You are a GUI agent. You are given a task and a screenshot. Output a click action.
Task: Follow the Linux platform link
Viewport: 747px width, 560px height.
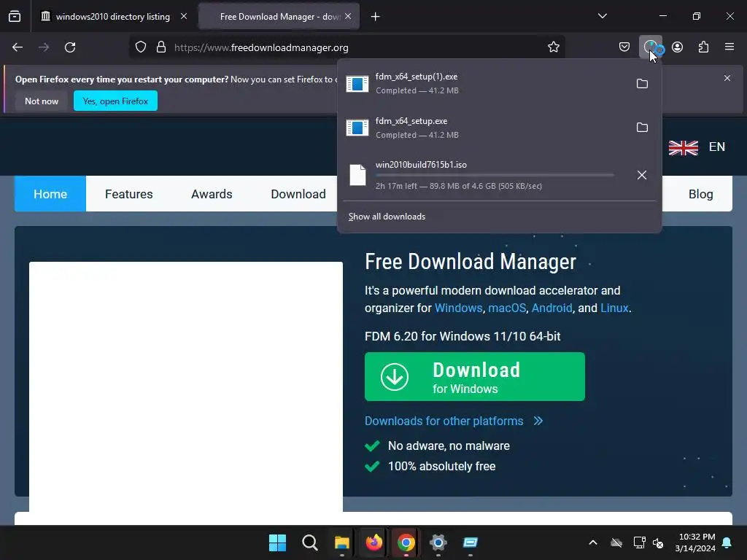tap(614, 308)
